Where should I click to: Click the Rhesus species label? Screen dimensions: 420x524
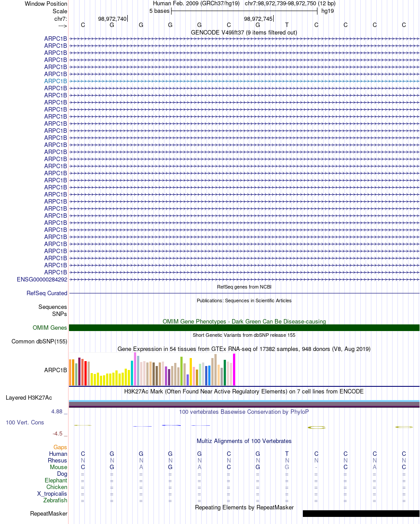tap(57, 461)
